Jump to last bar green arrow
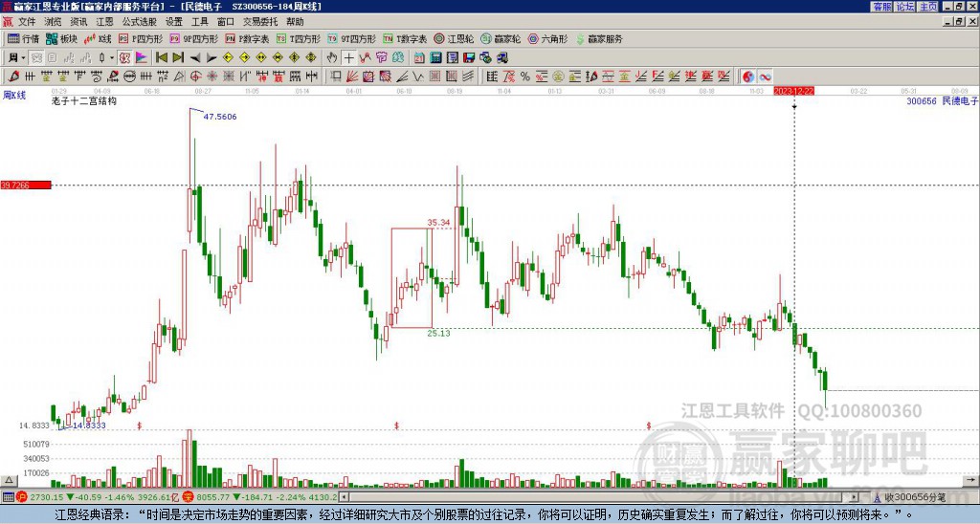The height and width of the screenshot is (524, 980). 178,58
